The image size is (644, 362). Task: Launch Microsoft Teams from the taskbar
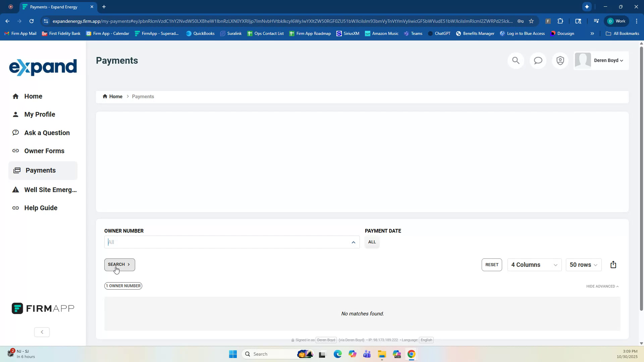367,354
